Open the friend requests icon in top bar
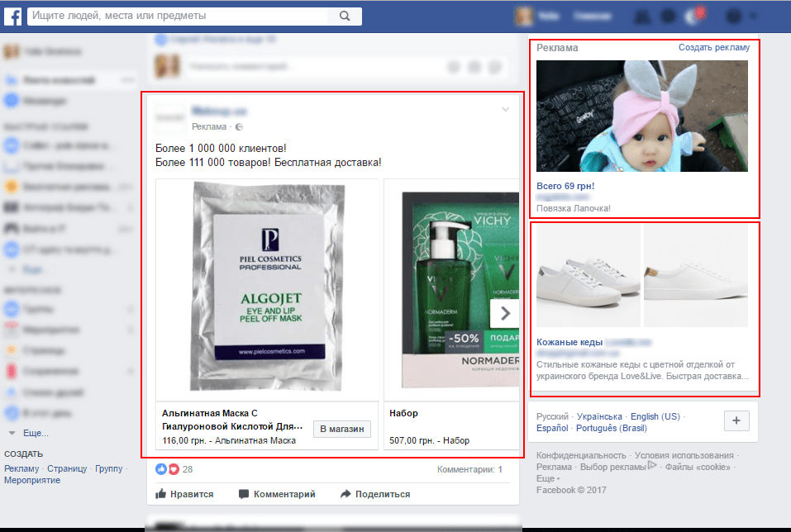 coord(641,17)
